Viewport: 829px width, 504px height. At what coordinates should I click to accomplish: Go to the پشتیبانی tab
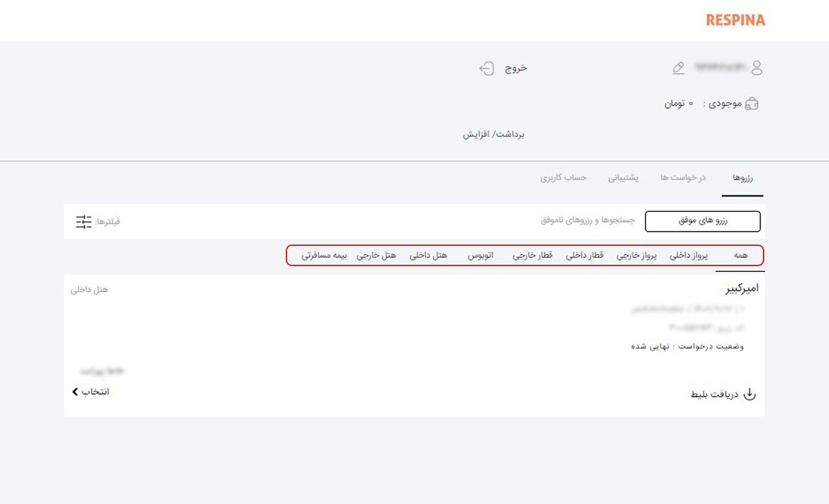pyautogui.click(x=623, y=178)
